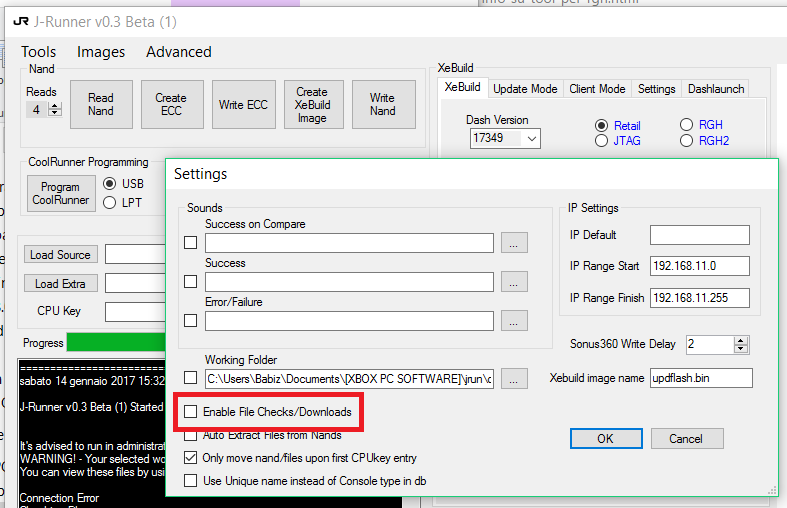Uncheck Only move nand/files upon first CPUkey entry
The height and width of the screenshot is (508, 787).
tap(190, 458)
